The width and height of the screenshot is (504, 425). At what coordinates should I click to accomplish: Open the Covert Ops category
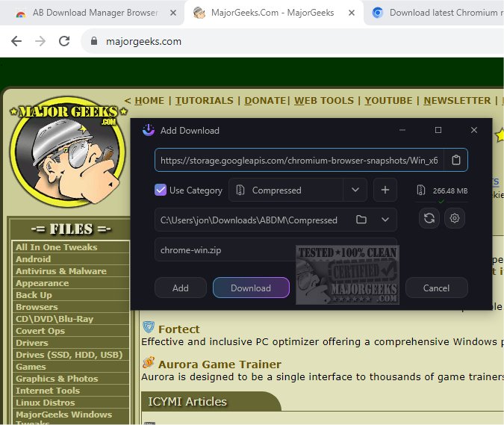click(40, 330)
